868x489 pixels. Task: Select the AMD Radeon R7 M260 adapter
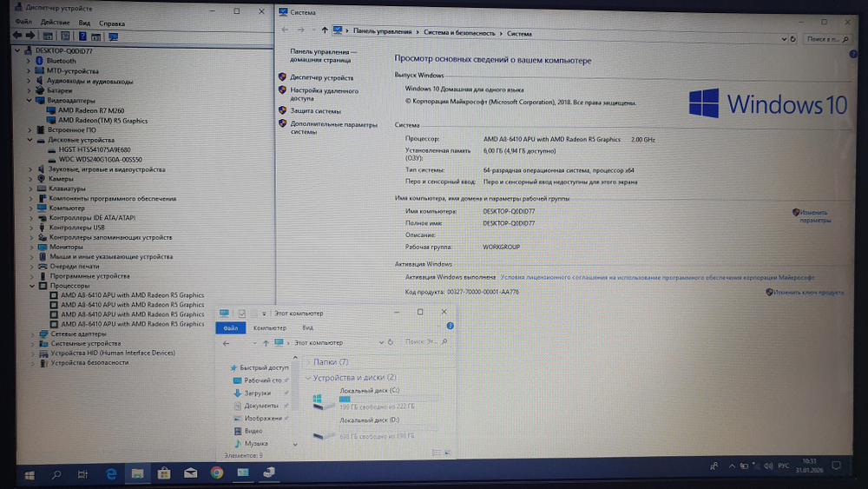(91, 110)
